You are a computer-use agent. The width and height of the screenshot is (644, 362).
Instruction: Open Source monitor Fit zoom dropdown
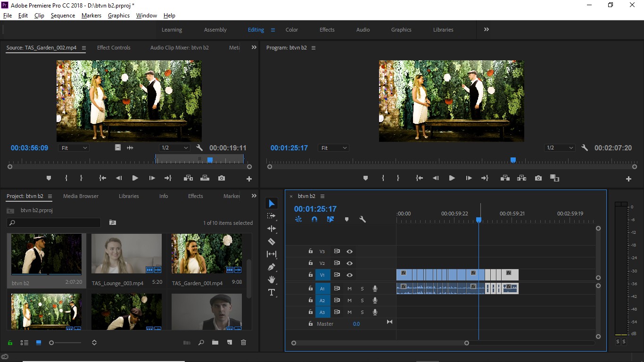74,148
